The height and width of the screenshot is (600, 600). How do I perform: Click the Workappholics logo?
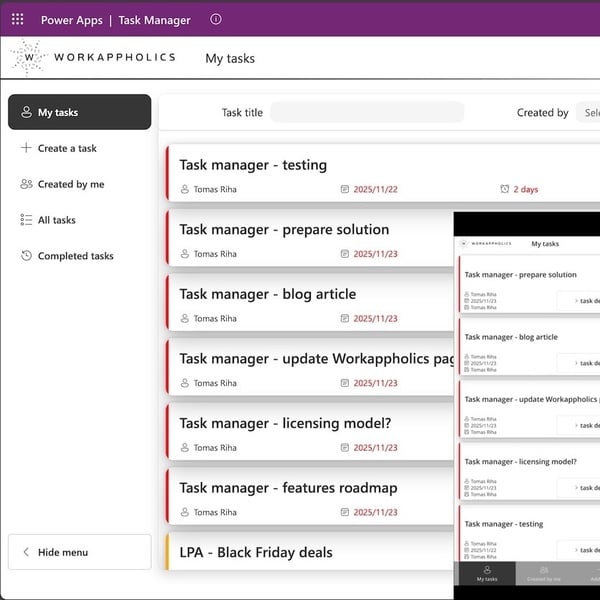coord(93,57)
